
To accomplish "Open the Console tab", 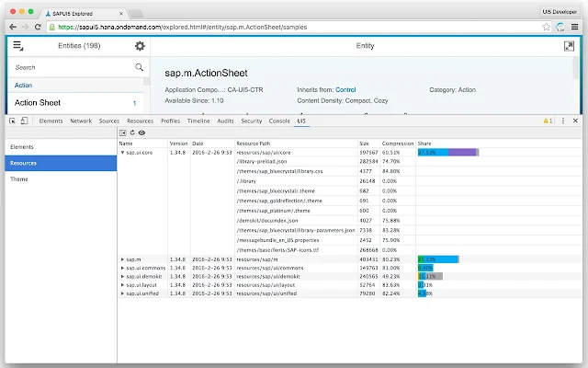I will pyautogui.click(x=279, y=121).
